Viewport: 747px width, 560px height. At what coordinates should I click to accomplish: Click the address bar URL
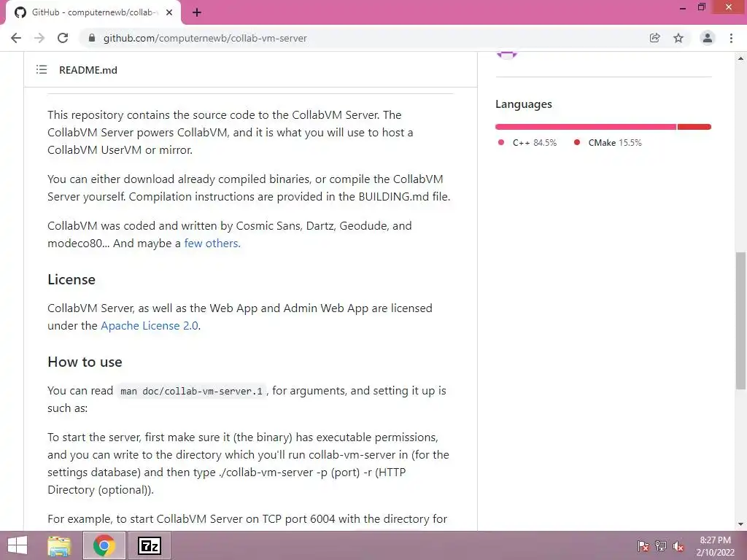[205, 38]
